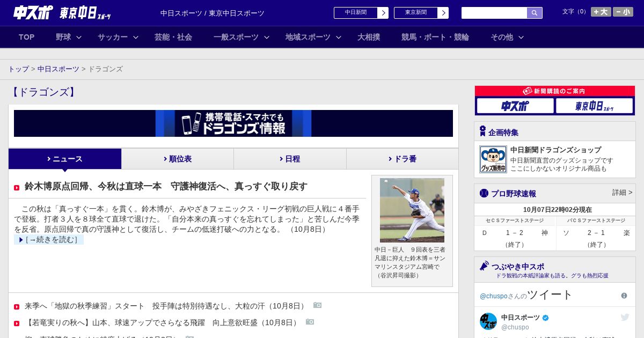Open the 中日新聞 link button
This screenshot has height=338, width=644.
click(x=356, y=13)
